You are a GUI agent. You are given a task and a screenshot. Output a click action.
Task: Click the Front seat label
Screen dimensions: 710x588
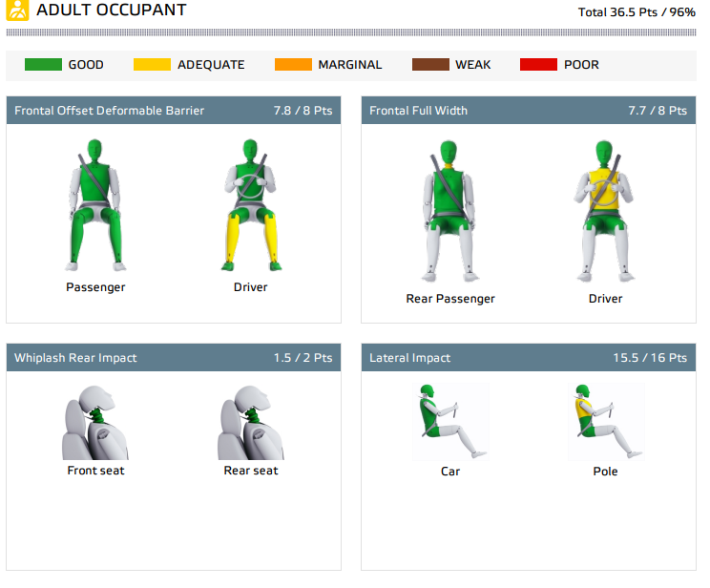point(95,471)
